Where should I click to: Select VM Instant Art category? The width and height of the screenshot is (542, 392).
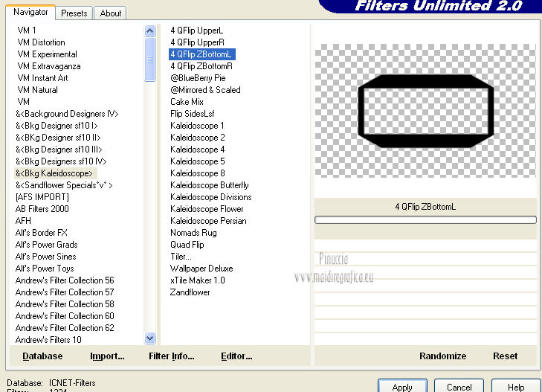(42, 78)
